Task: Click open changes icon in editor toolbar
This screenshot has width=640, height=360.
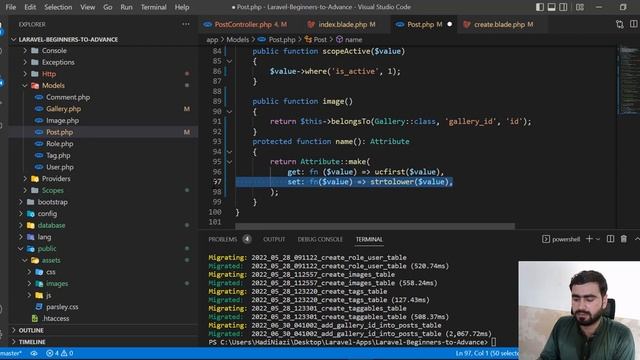Action: [x=620, y=24]
